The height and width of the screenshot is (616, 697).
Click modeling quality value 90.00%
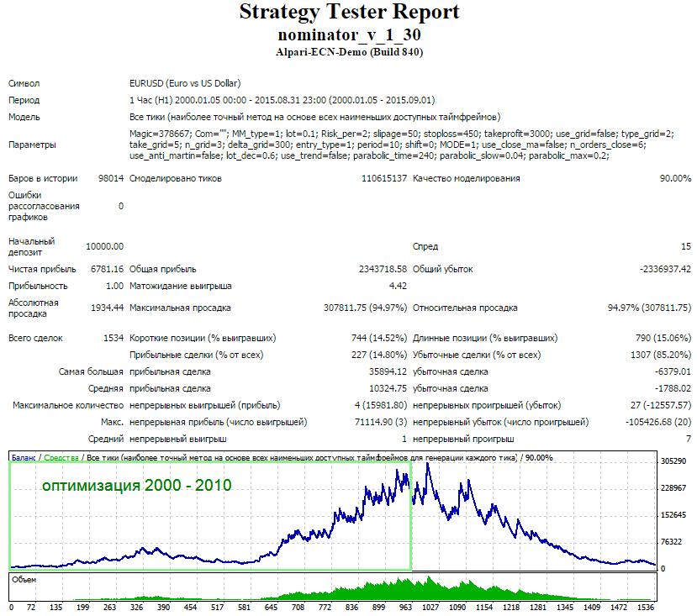pos(675,179)
